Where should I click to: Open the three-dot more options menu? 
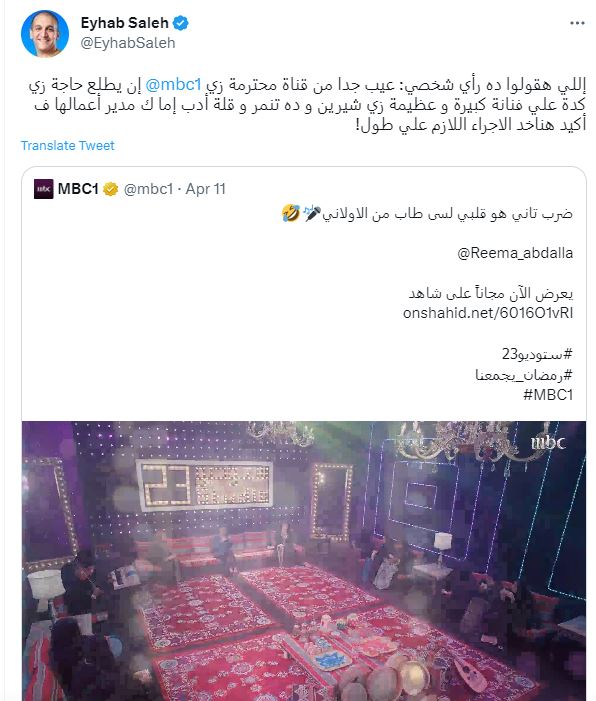[577, 23]
